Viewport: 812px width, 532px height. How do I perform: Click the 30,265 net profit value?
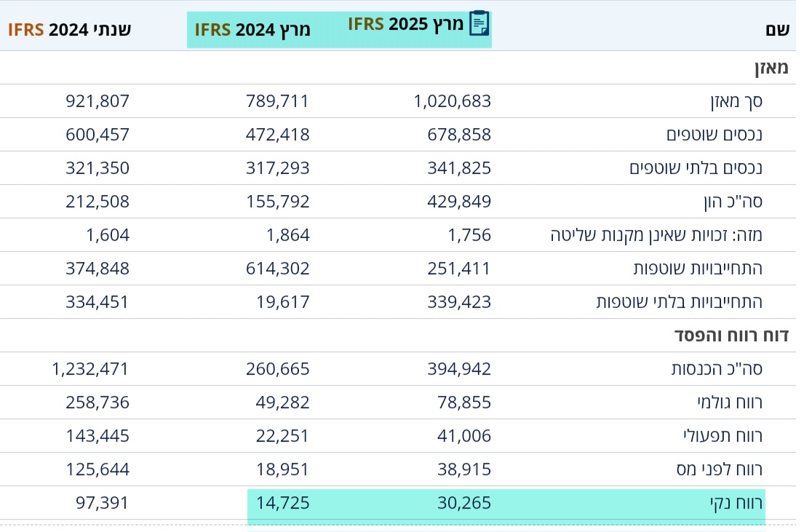(463, 503)
